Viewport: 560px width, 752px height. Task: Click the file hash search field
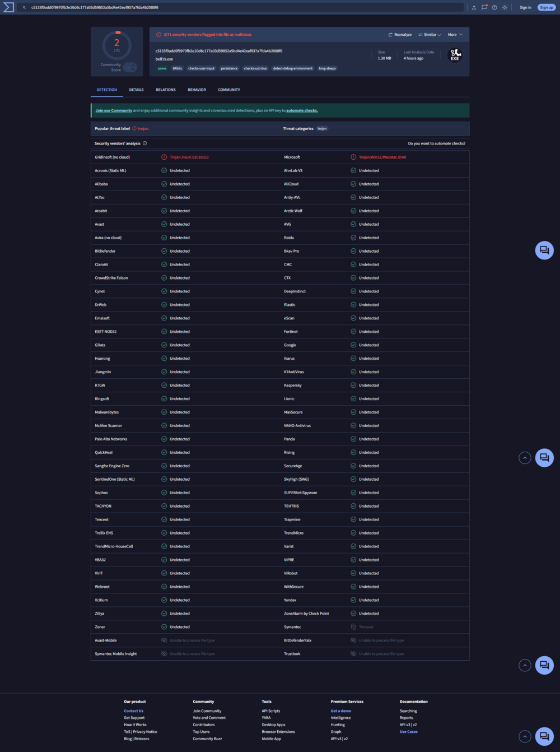pos(241,7)
